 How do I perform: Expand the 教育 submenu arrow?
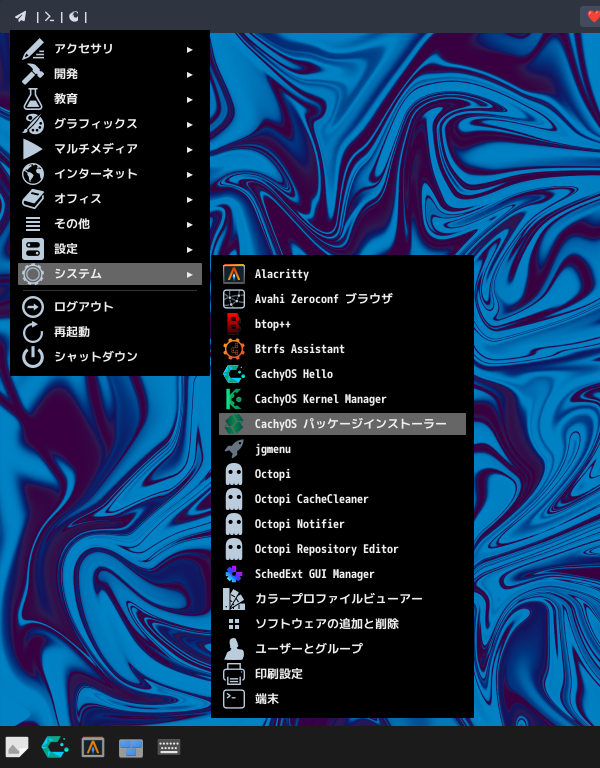pyautogui.click(x=190, y=99)
